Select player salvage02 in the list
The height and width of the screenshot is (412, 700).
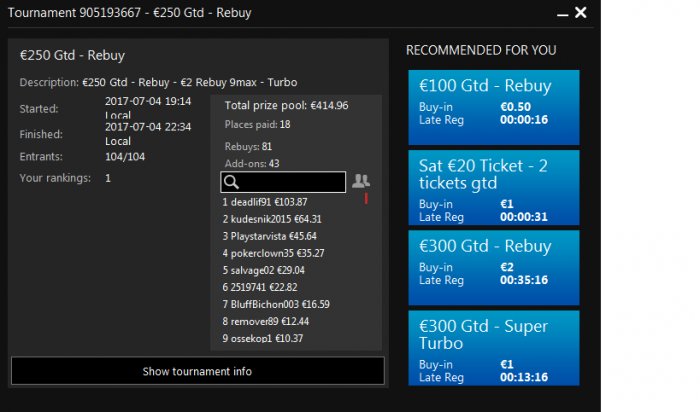tap(263, 270)
